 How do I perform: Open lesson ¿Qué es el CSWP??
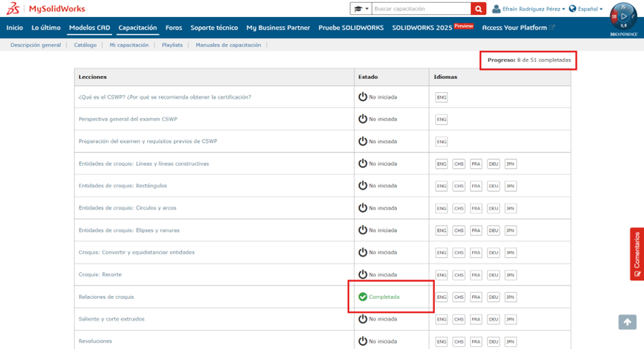165,97
